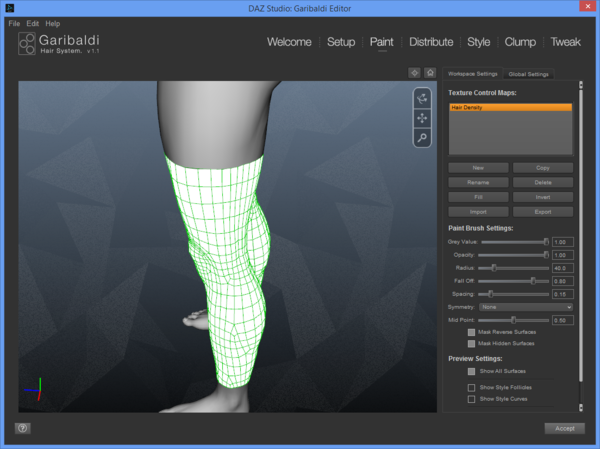Screen dimensions: 600x449
Task: Click the Grey Value input field
Action: point(562,242)
